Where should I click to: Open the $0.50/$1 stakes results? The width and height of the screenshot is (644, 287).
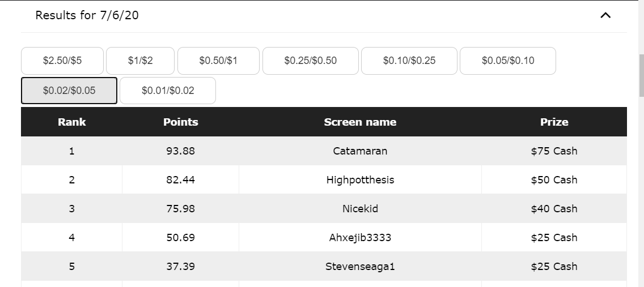point(218,61)
